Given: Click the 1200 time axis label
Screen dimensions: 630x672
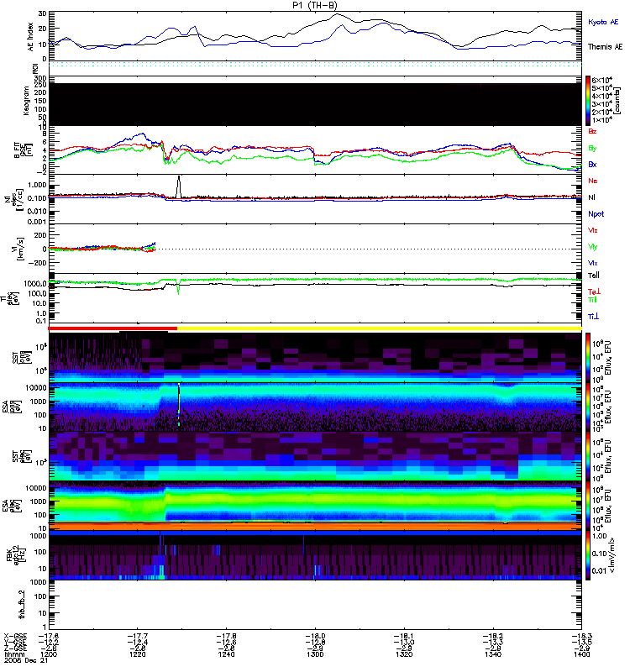Looking at the screenshot, I should 48,654.
